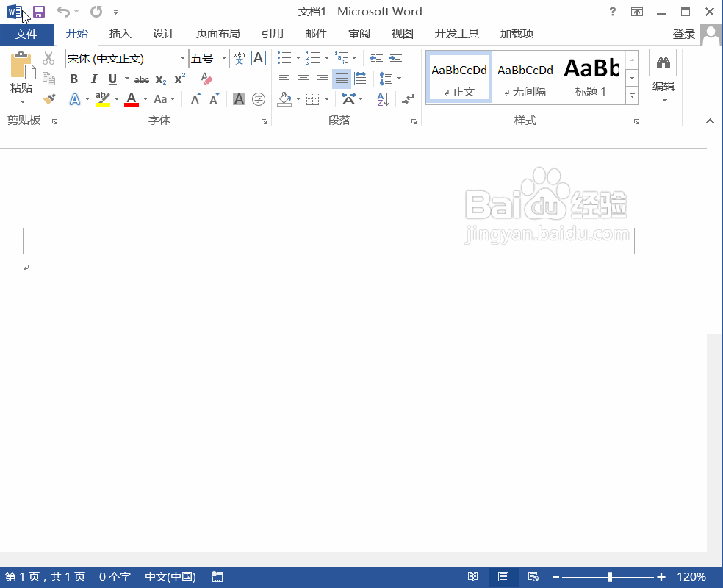The image size is (723, 588).
Task: Apply yellow text highlight color
Action: point(103,98)
